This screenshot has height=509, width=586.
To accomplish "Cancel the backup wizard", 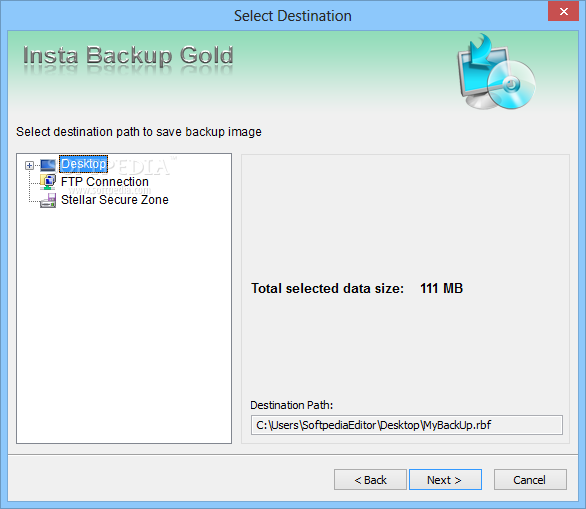I will pos(530,480).
